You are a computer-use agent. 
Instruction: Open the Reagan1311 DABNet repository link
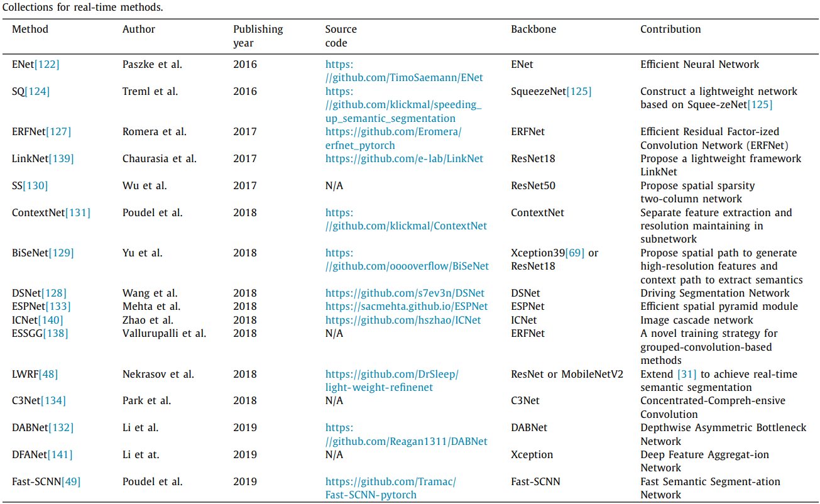coord(406,441)
